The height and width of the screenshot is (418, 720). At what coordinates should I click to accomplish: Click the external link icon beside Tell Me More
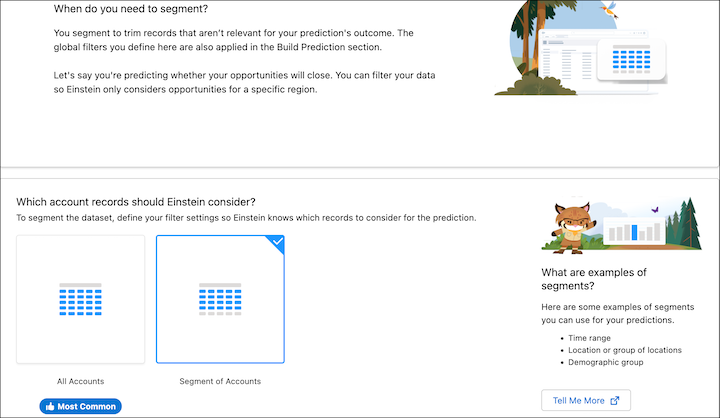coord(615,401)
